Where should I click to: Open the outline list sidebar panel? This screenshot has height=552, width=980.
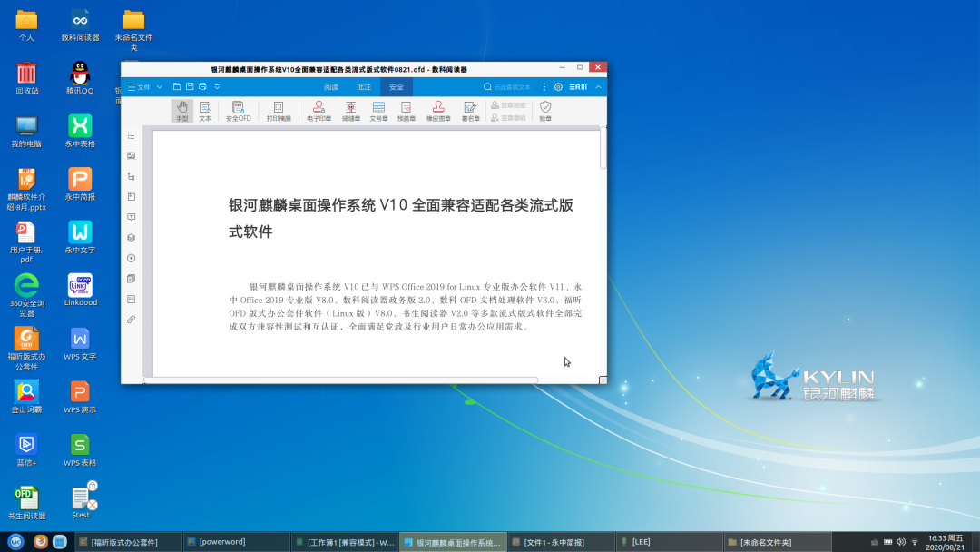click(132, 135)
